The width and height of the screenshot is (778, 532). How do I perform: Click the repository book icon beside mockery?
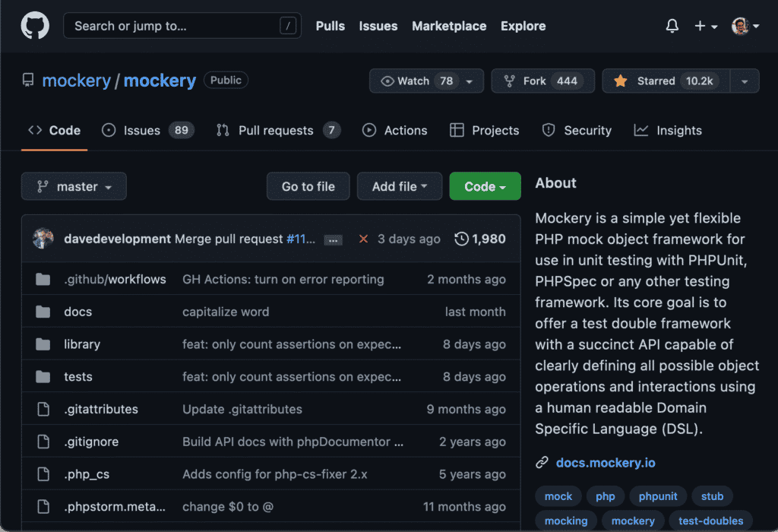(x=28, y=80)
